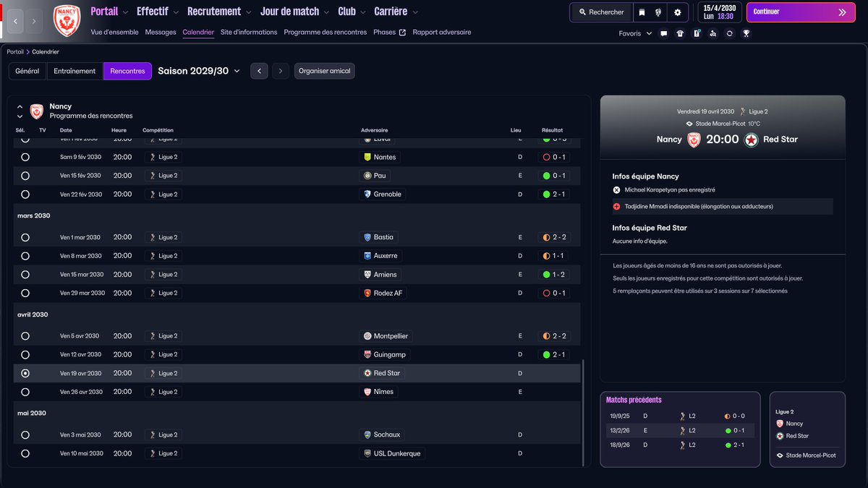Screen dimensions: 868x488
Task: Click the Rechercher search button
Action: [601, 12]
